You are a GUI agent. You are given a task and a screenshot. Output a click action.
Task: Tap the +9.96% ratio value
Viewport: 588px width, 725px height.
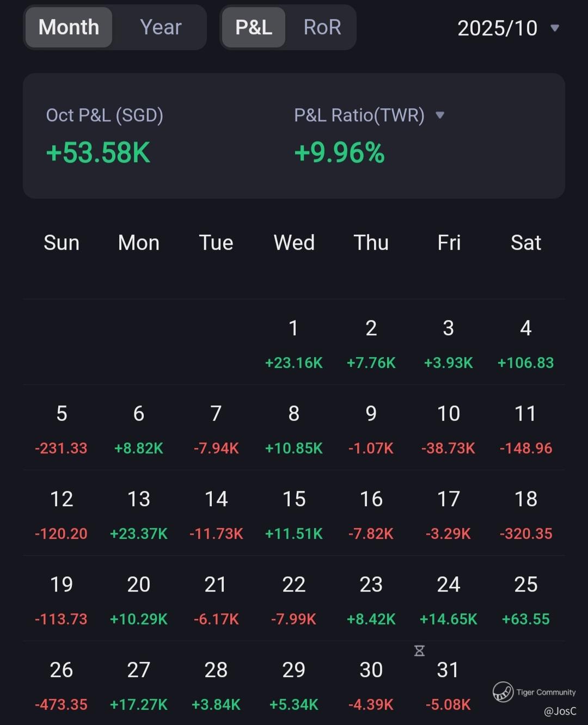(339, 152)
